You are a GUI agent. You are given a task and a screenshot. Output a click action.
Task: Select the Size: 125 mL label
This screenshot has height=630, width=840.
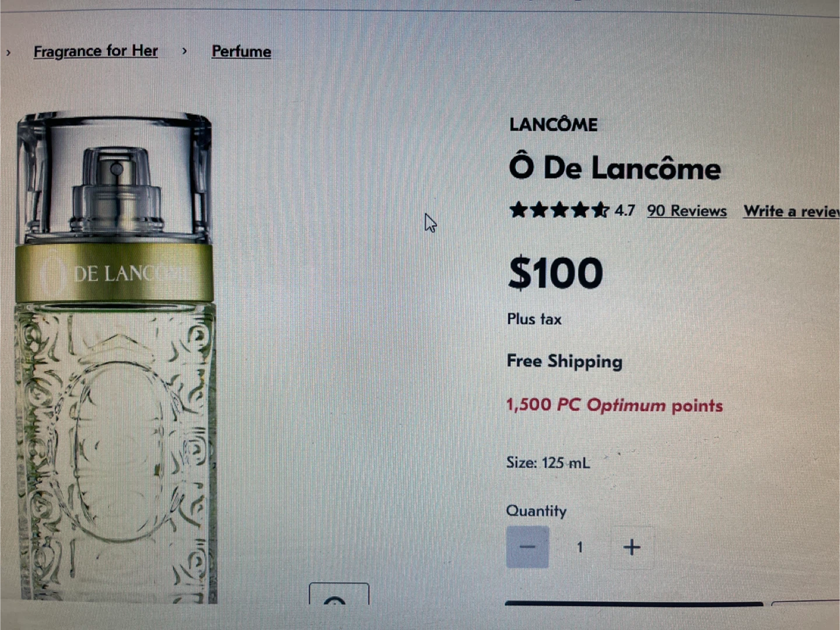click(x=548, y=463)
